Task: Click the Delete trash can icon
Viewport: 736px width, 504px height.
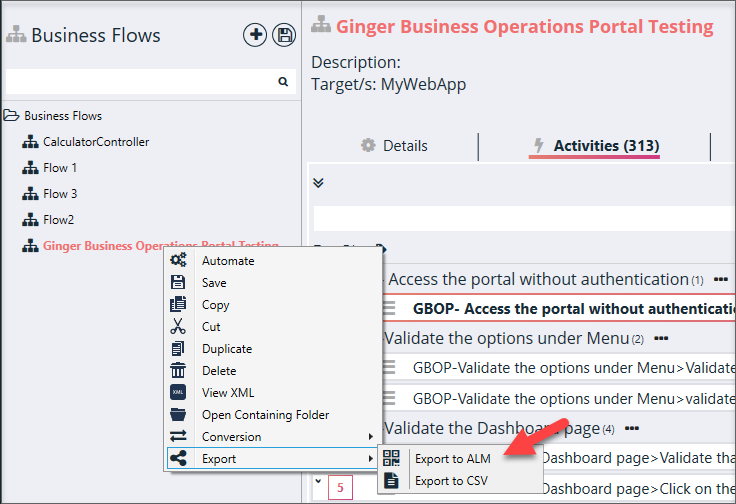Action: [178, 371]
